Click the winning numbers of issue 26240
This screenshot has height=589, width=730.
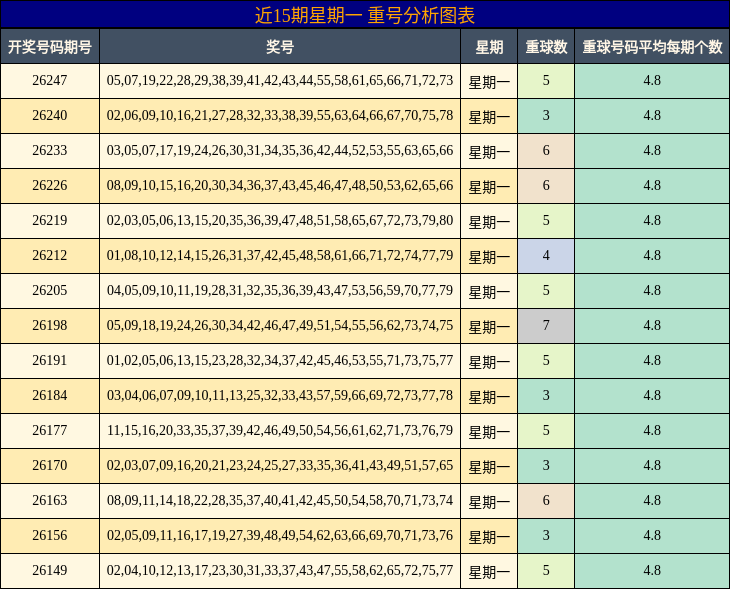[x=280, y=115]
